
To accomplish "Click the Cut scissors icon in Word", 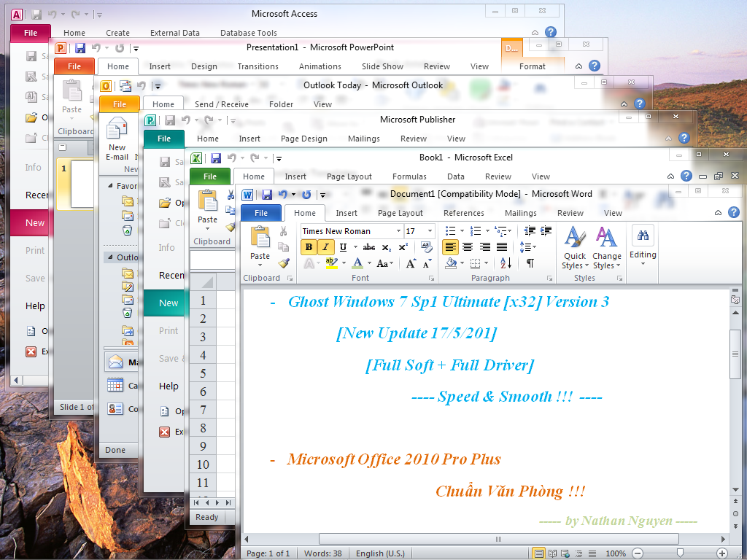I will [x=284, y=231].
